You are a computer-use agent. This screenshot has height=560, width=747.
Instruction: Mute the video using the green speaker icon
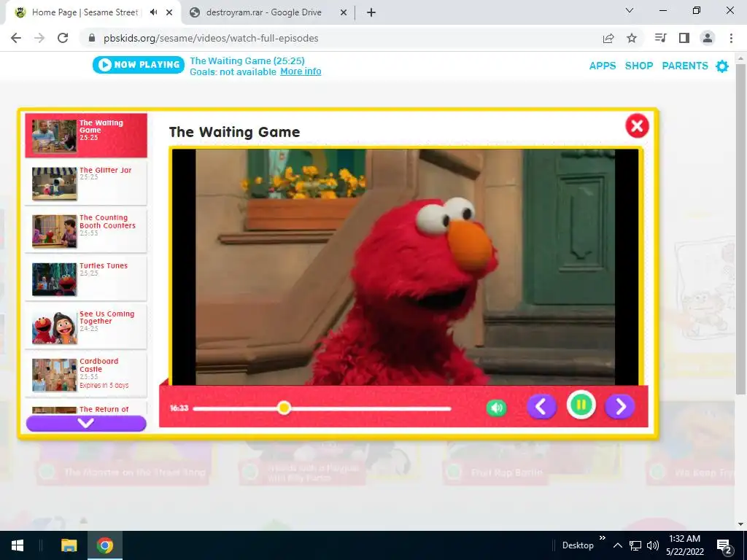tap(496, 408)
